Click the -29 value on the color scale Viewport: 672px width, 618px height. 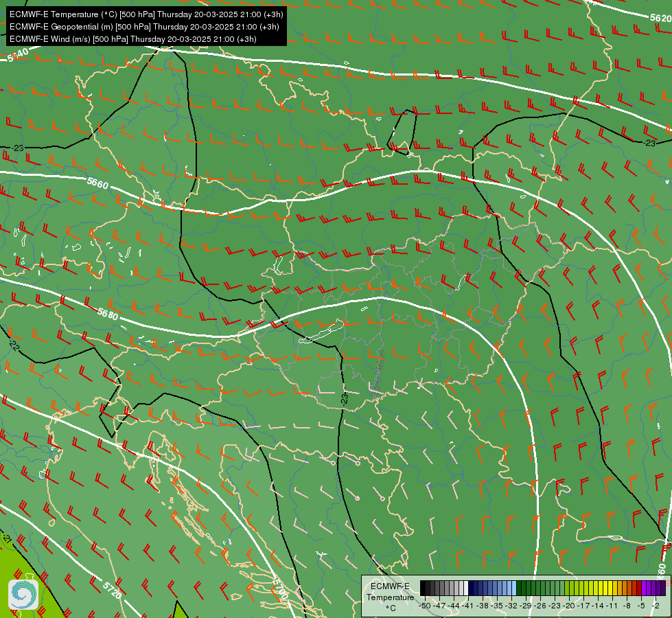click(x=526, y=606)
